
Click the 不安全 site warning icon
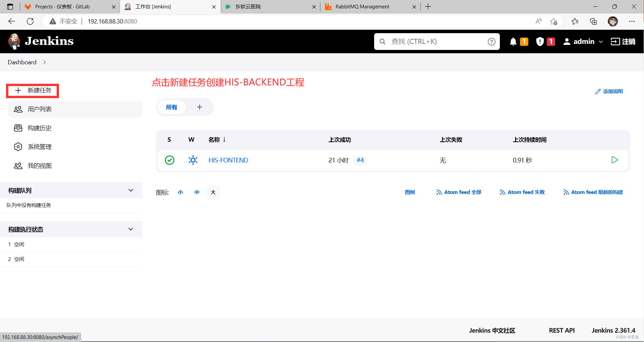(x=53, y=21)
